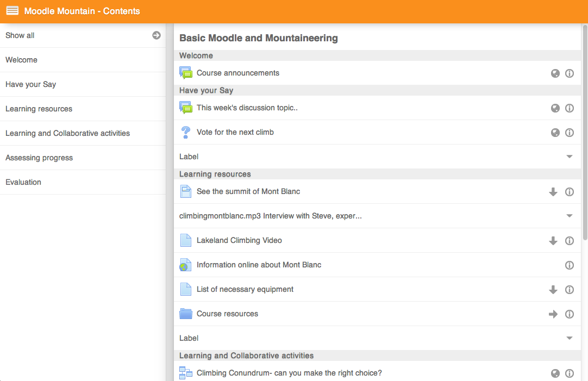The width and height of the screenshot is (588, 381).
Task: Open This week's discussion topic
Action: pyautogui.click(x=247, y=108)
